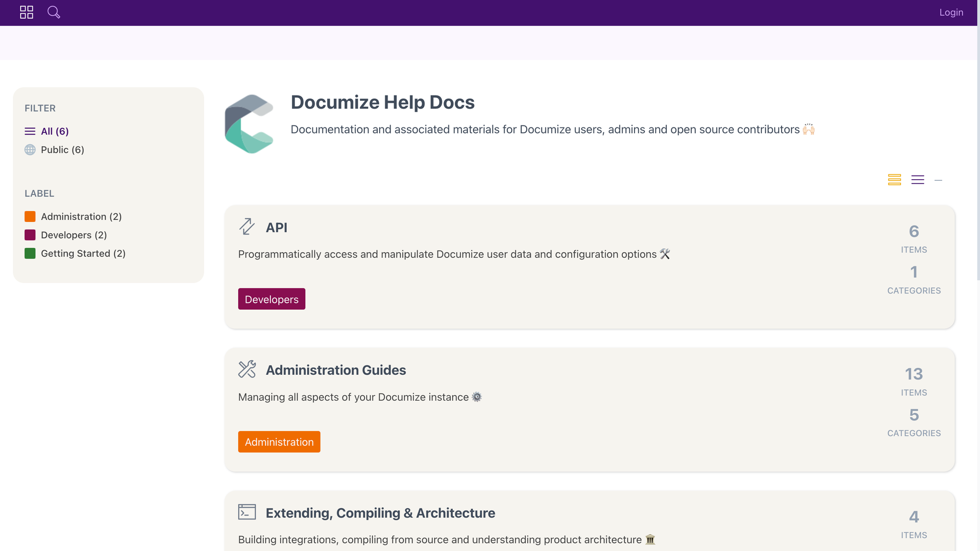Viewport: 980px width, 551px height.
Task: Filter by the Administration label
Action: tap(81, 216)
